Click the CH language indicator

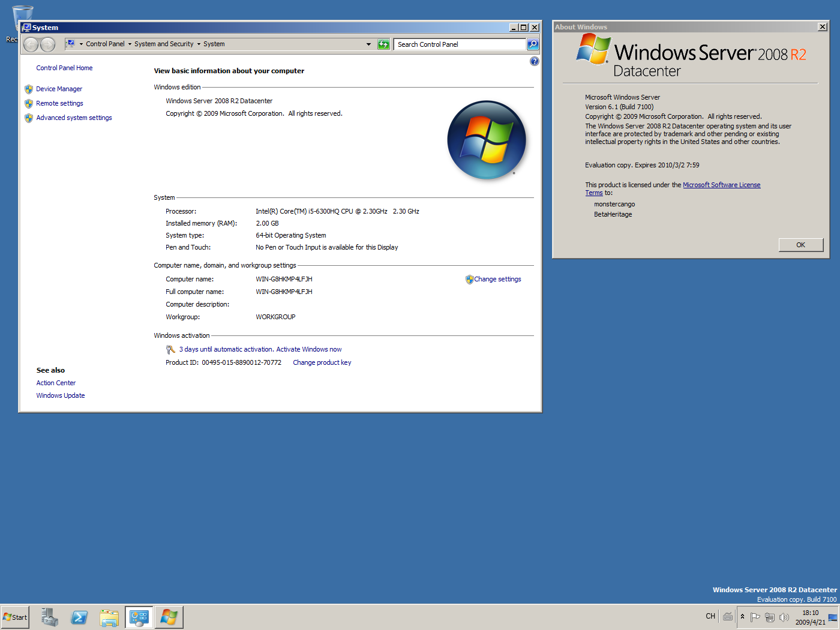pyautogui.click(x=710, y=616)
